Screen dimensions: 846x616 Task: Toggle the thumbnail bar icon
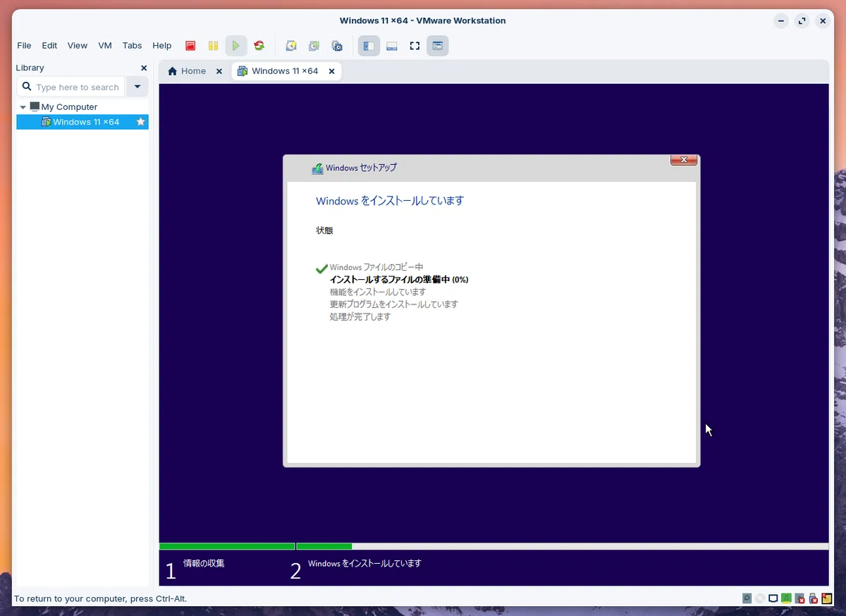(392, 46)
